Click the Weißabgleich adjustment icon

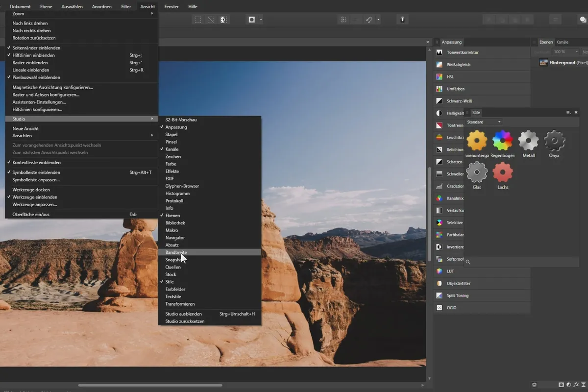(440, 64)
